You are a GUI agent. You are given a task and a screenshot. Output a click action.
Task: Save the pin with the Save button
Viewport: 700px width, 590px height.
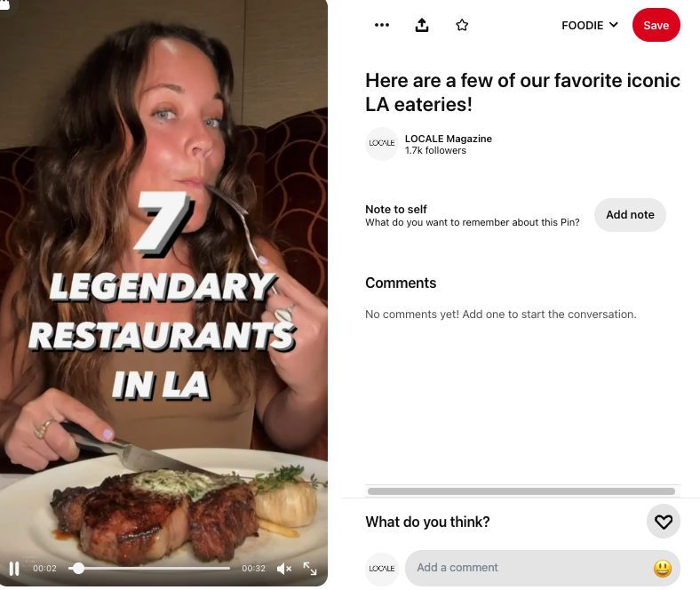click(x=656, y=25)
